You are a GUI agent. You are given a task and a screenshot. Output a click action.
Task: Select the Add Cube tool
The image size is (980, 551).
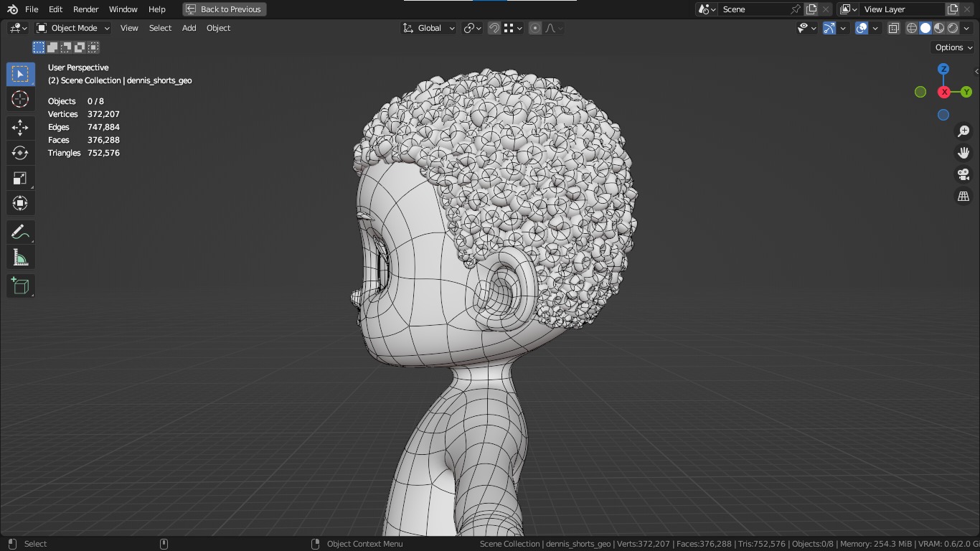20,286
